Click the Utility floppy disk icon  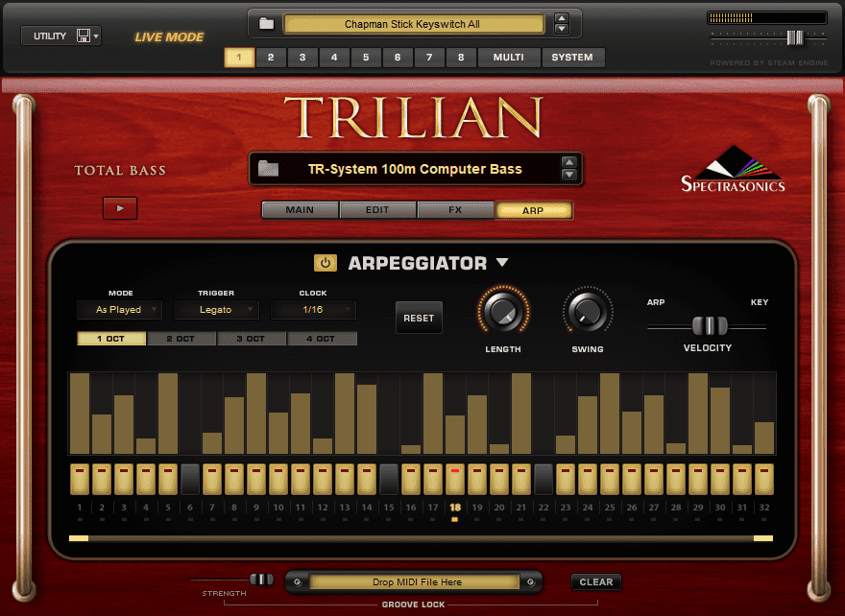pos(84,36)
